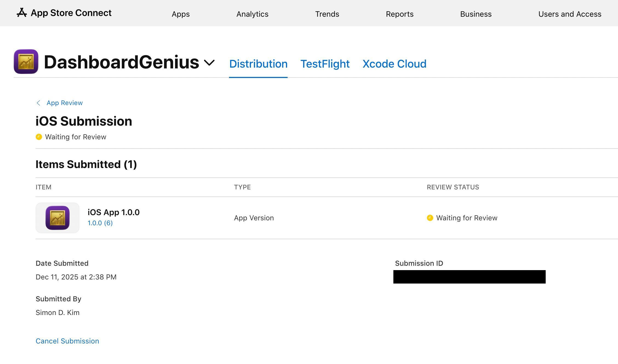Open Users and Access
Screen dimensions: 618x364
point(570,14)
